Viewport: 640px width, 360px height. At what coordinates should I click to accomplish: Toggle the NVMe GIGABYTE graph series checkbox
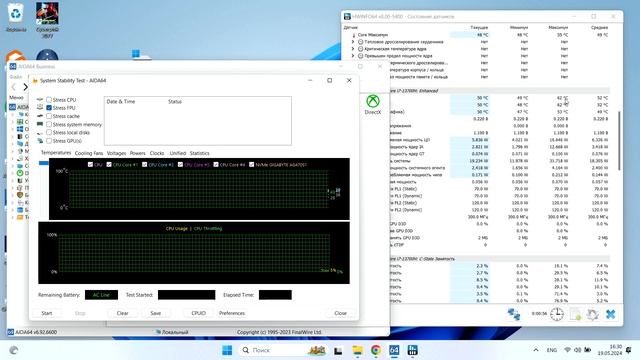coord(252,164)
